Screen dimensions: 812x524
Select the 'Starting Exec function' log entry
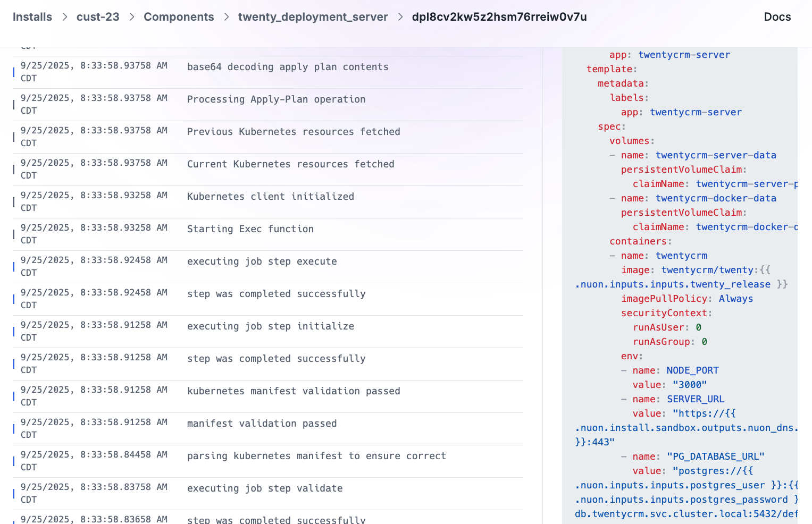(x=250, y=229)
